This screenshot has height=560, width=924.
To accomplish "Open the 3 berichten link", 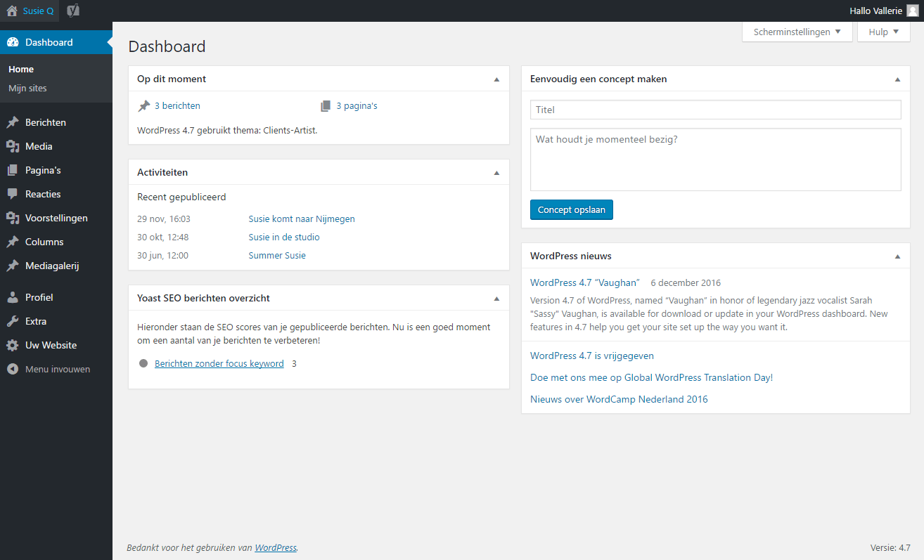I will (x=177, y=106).
